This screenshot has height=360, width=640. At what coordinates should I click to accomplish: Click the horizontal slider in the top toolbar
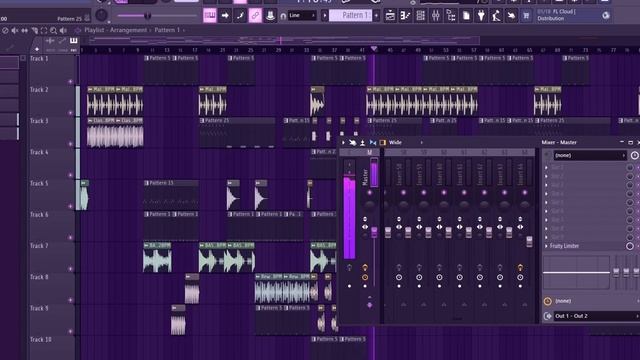coord(157,16)
